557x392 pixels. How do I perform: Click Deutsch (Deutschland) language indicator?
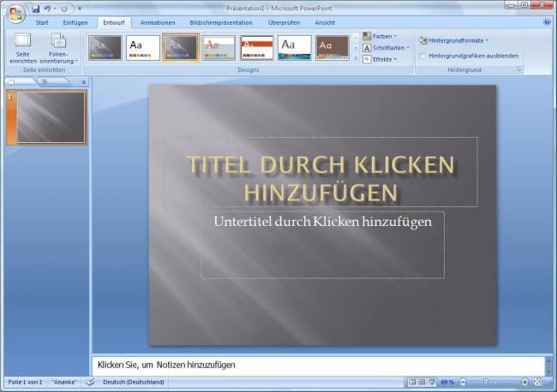[x=134, y=382]
